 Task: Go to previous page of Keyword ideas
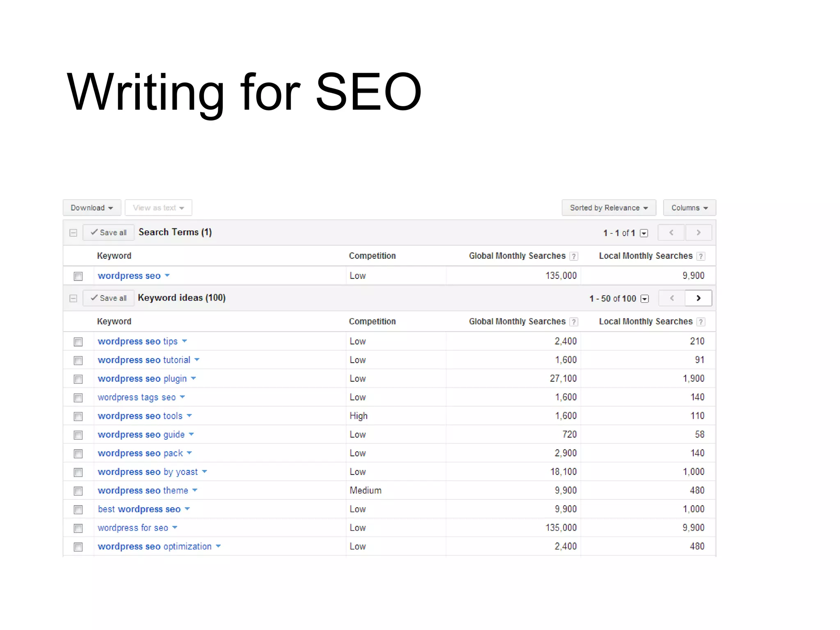point(672,298)
